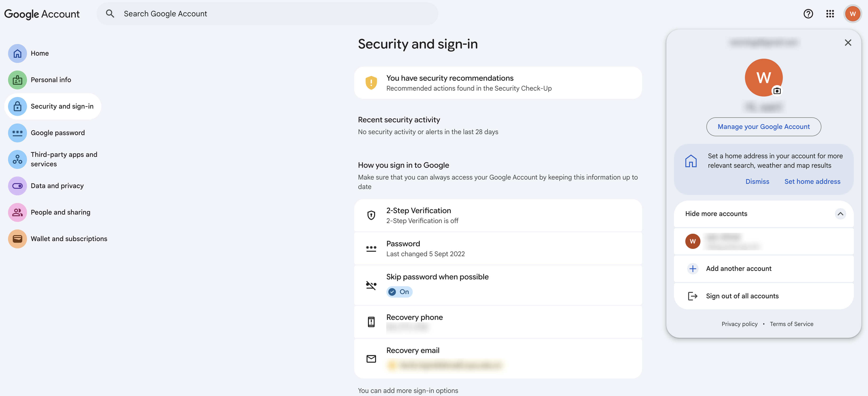Click the Recovery email envelope icon
This screenshot has height=396, width=868.
click(x=371, y=359)
